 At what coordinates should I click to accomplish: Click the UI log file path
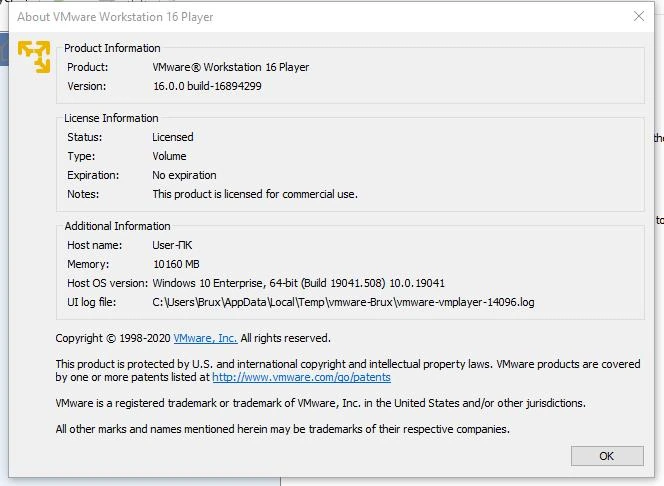[343, 302]
